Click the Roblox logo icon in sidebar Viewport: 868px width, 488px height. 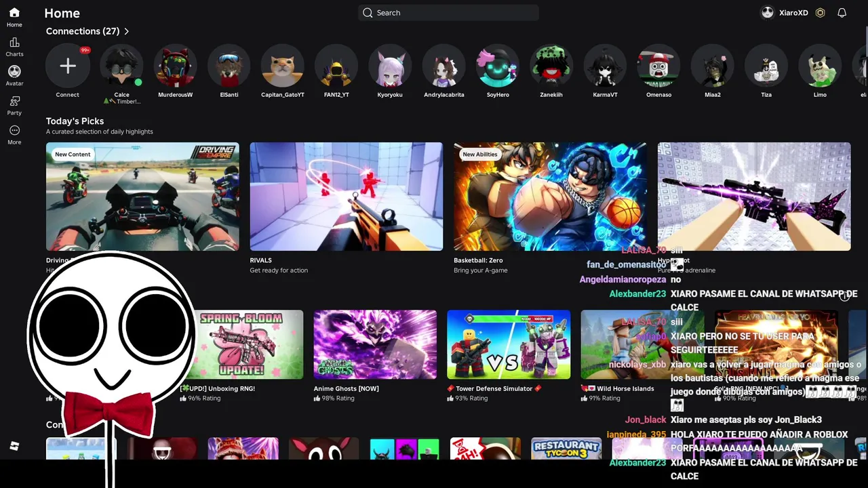tap(14, 446)
